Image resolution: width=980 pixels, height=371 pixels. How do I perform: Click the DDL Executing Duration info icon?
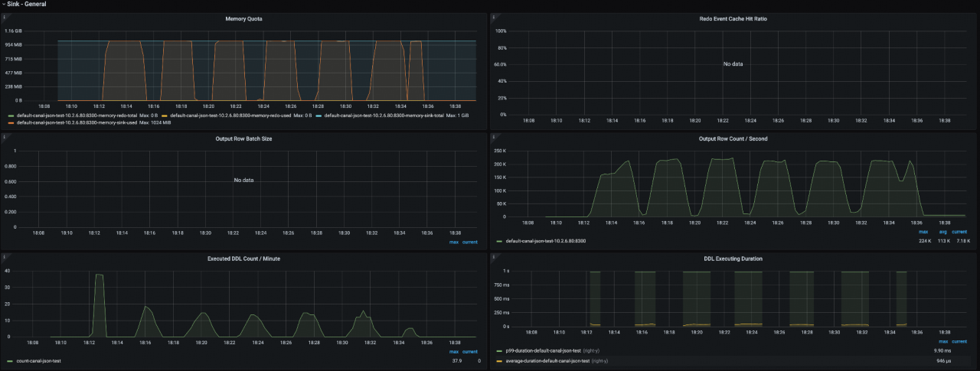pyautogui.click(x=495, y=258)
